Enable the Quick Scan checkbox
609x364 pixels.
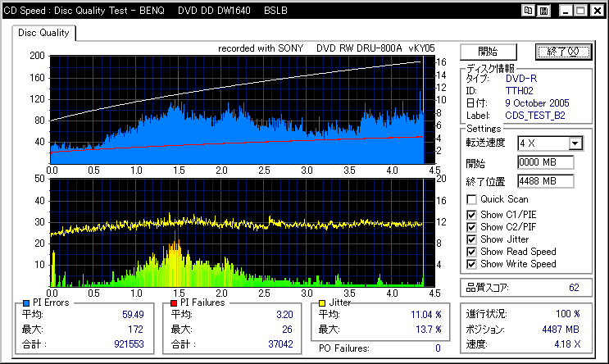[x=471, y=200]
